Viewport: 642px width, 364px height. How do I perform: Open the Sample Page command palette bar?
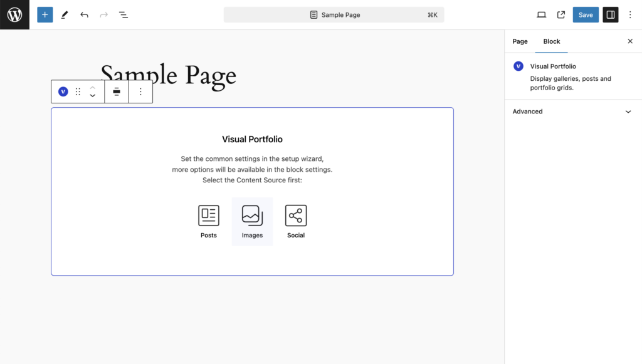(x=334, y=15)
